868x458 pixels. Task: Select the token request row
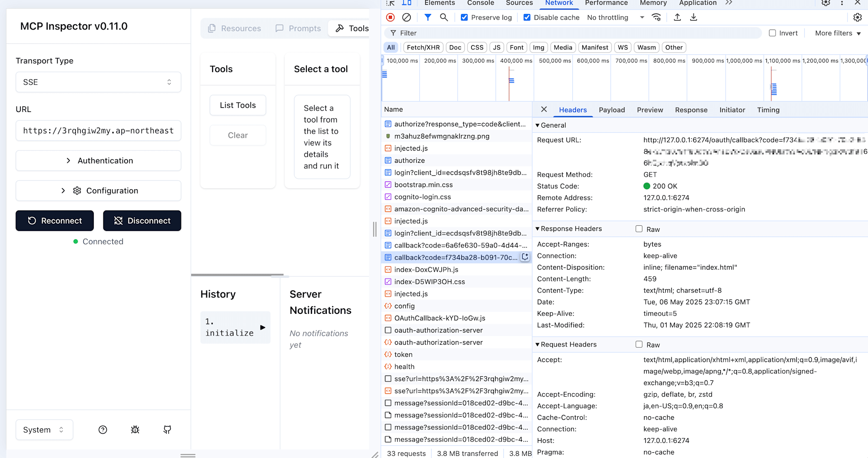457,354
